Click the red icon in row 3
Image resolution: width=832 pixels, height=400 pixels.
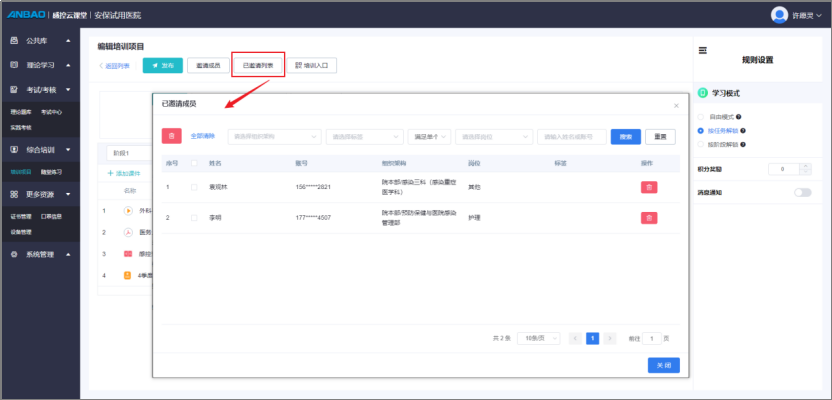tap(128, 254)
